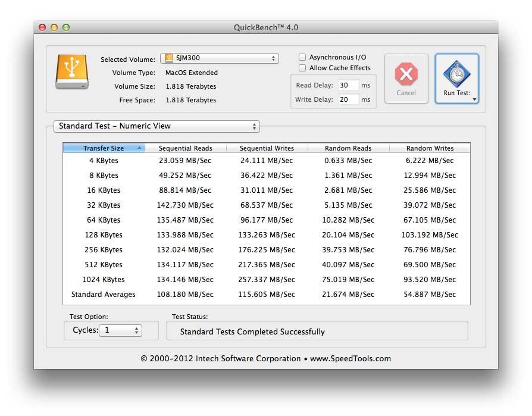Screen dimensions: 532x416
Task: Sort by Transfer Size column
Action: 104,148
